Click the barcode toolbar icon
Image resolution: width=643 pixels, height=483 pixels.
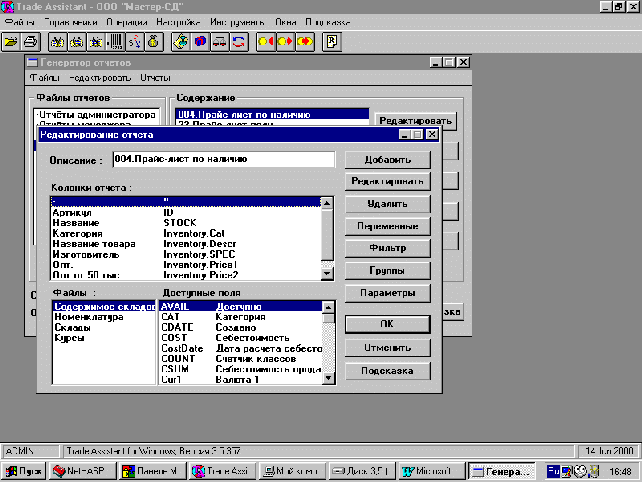pyautogui.click(x=117, y=41)
